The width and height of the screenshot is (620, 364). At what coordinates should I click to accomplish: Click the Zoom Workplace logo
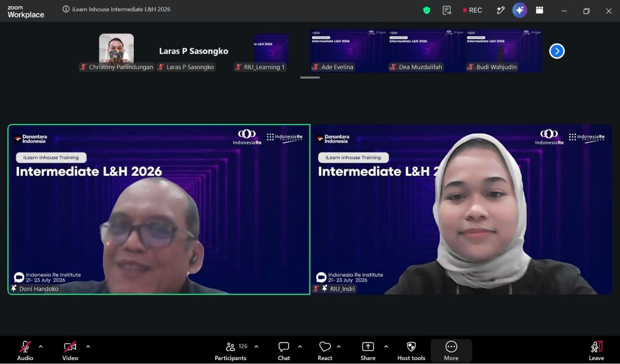coord(26,12)
